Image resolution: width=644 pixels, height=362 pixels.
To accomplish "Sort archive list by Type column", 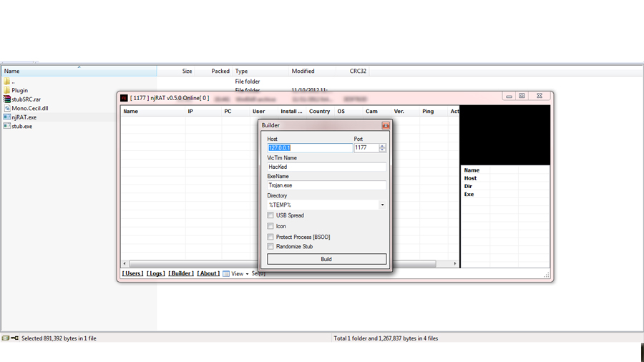I will tap(260, 71).
